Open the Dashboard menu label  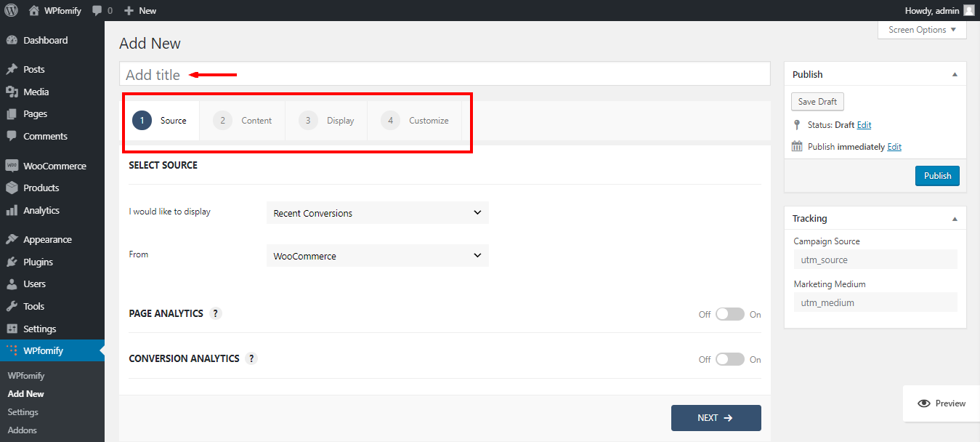click(x=46, y=41)
